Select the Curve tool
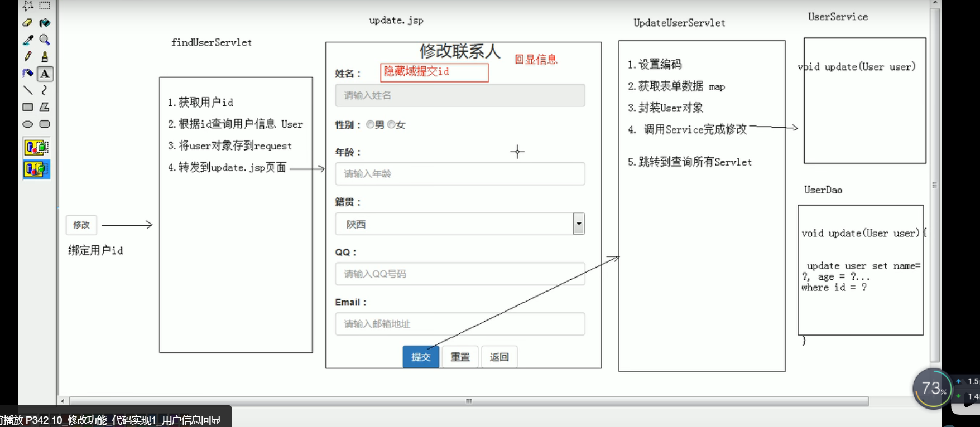The image size is (980, 427). 45,90
